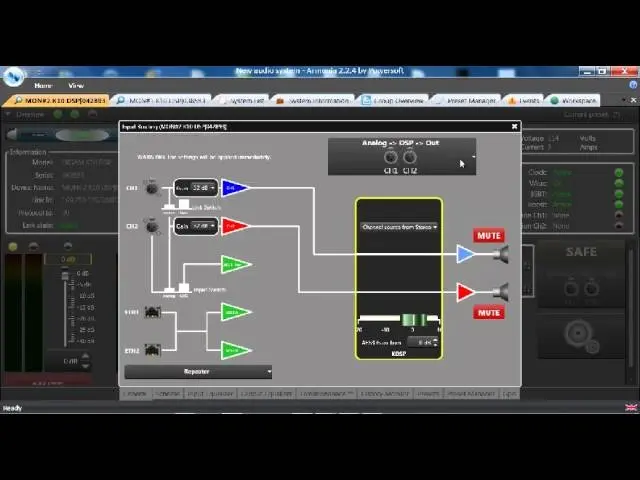This screenshot has height=480, width=640.
Task: Close the tab strip with the X button
Action: point(633,100)
